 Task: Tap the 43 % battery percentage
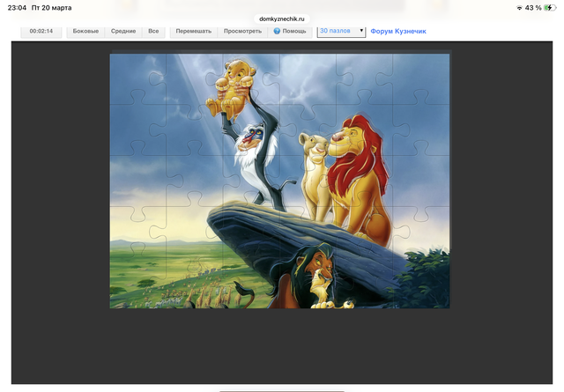click(533, 8)
